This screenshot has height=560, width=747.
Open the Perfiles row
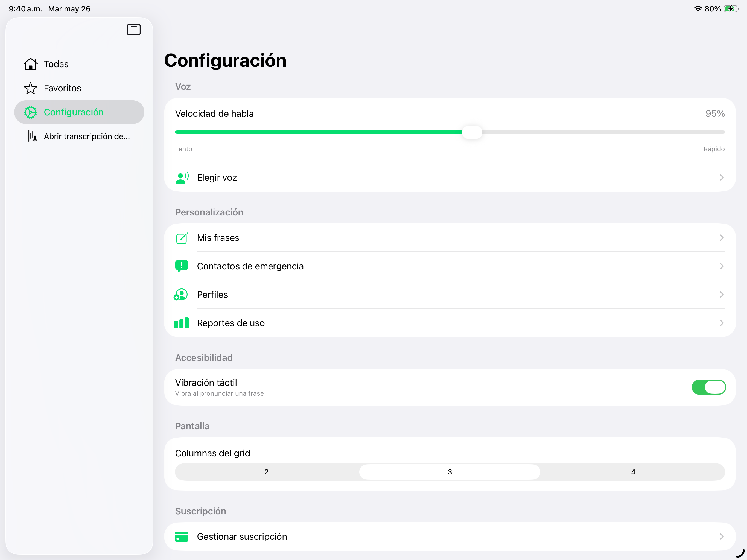pos(450,294)
